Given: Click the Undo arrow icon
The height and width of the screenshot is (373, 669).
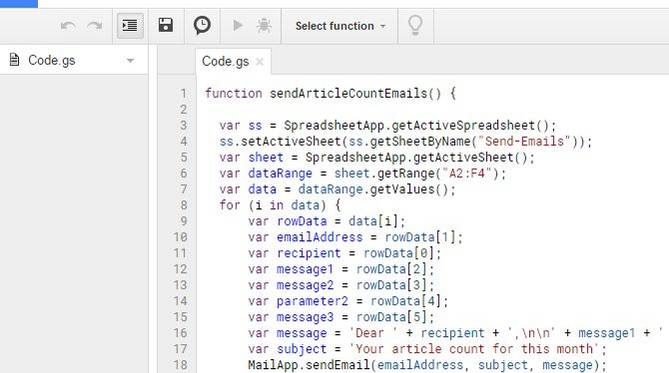Looking at the screenshot, I should click(68, 26).
